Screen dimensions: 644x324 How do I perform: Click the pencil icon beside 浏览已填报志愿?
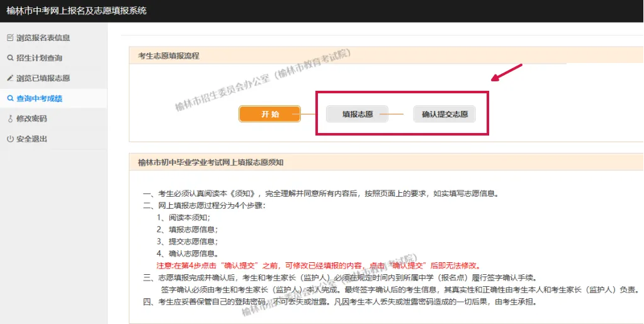pos(9,78)
